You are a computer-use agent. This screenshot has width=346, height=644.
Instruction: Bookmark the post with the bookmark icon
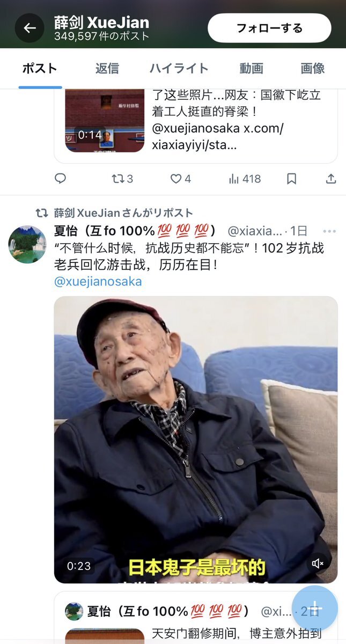pyautogui.click(x=291, y=179)
